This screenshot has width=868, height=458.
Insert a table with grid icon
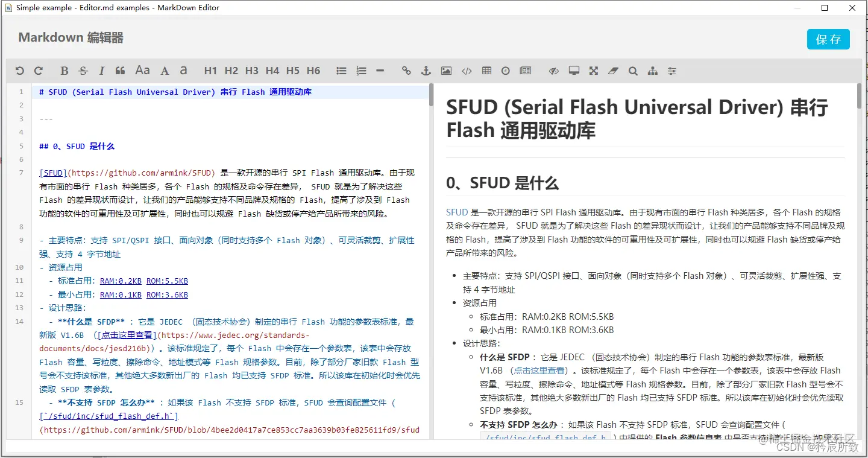[486, 71]
